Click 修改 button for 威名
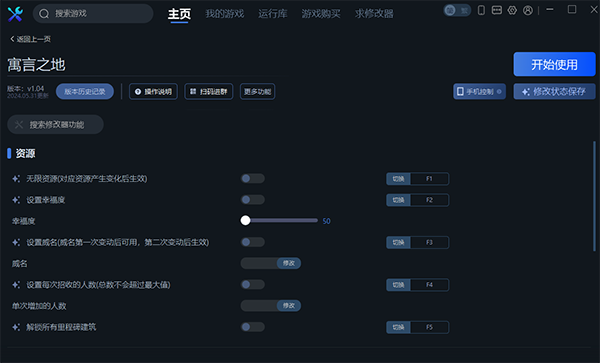The image size is (600, 363). [289, 263]
